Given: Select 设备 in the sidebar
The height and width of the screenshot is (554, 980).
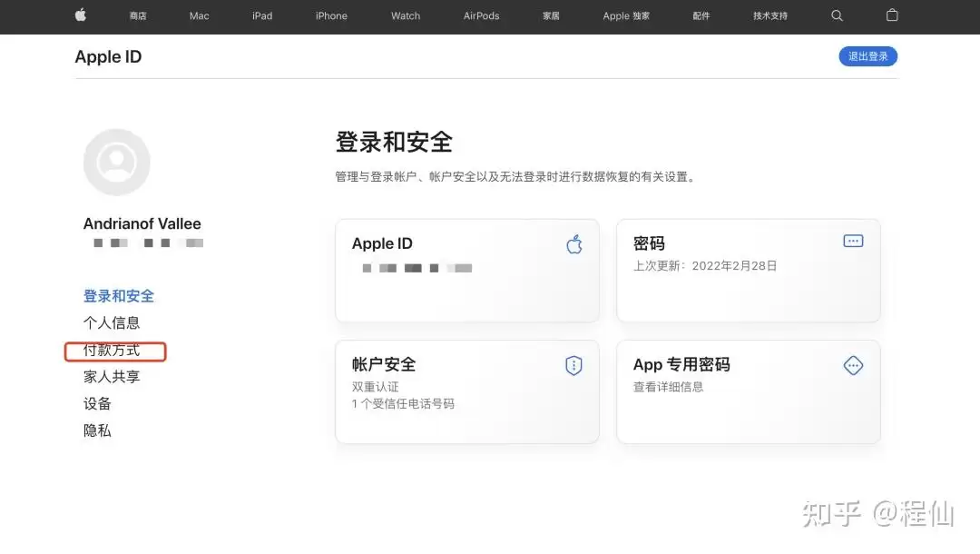Looking at the screenshot, I should (96, 403).
